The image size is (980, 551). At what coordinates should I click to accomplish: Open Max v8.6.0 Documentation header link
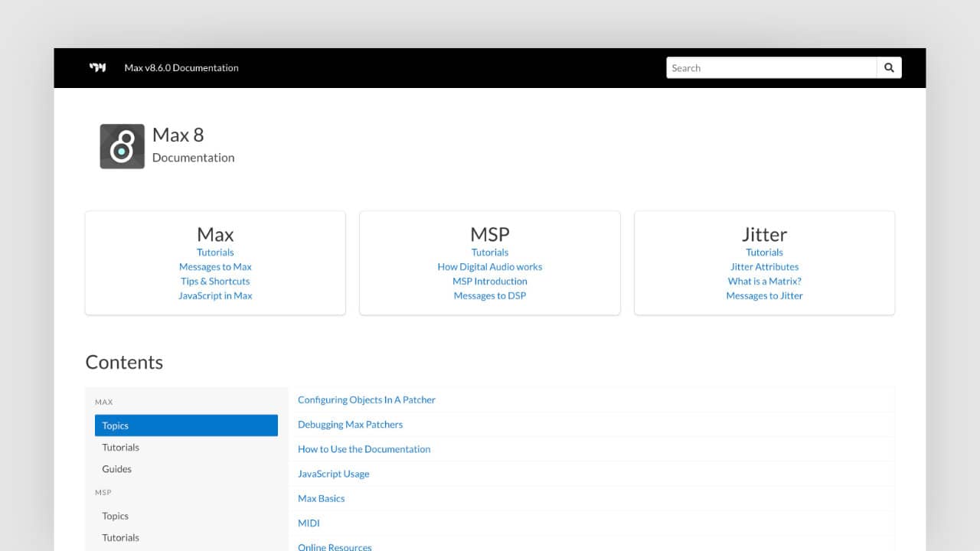pyautogui.click(x=181, y=67)
